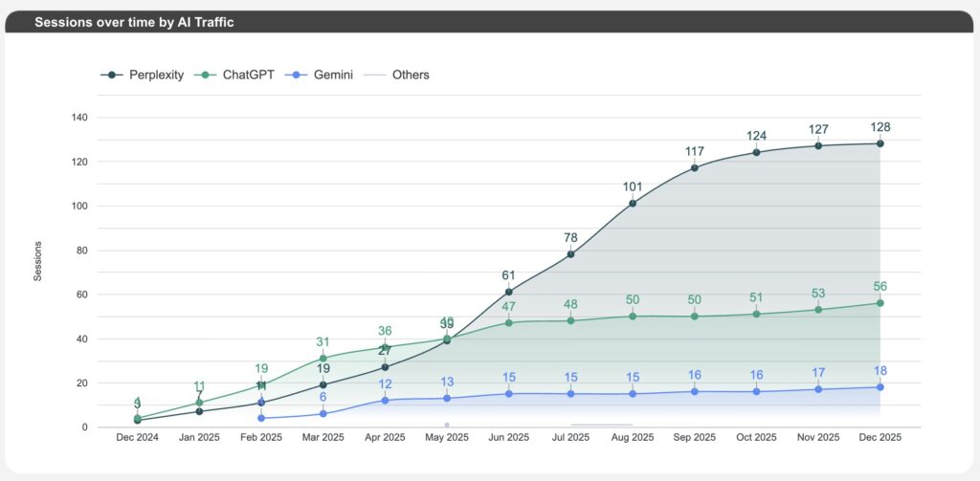Viewport: 980px width, 481px height.
Task: Click the '80' y-axis value
Action: pyautogui.click(x=82, y=251)
